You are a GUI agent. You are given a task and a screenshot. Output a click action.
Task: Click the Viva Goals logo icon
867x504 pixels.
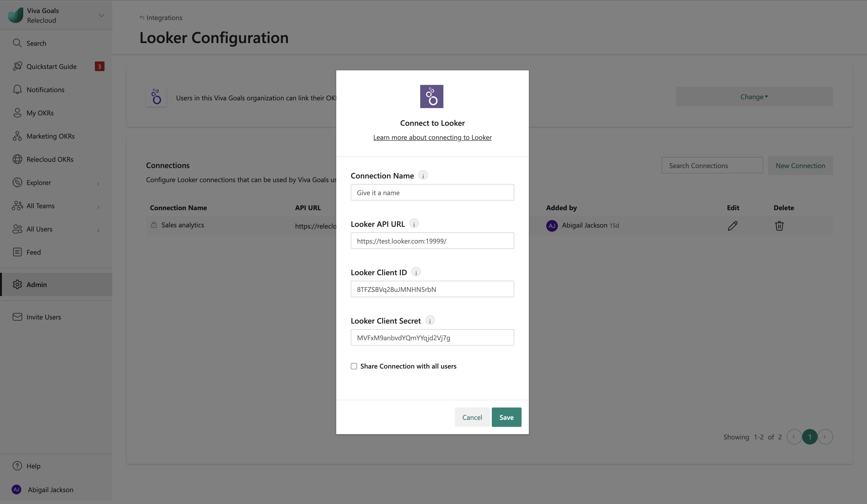[15, 15]
